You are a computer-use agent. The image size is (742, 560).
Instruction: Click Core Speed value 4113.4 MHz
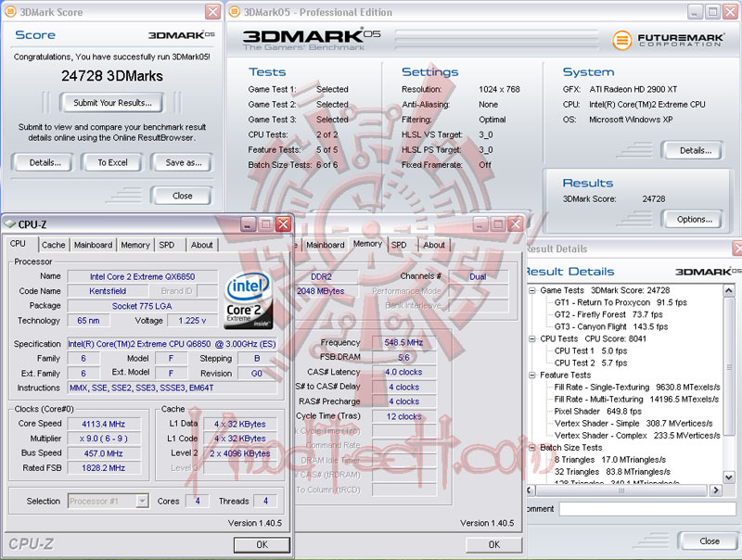pos(104,425)
